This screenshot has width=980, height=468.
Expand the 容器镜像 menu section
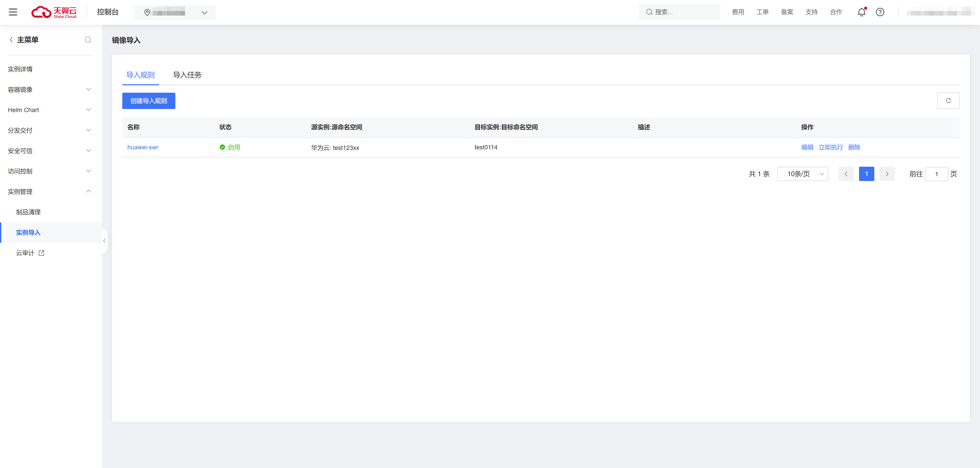[50, 89]
